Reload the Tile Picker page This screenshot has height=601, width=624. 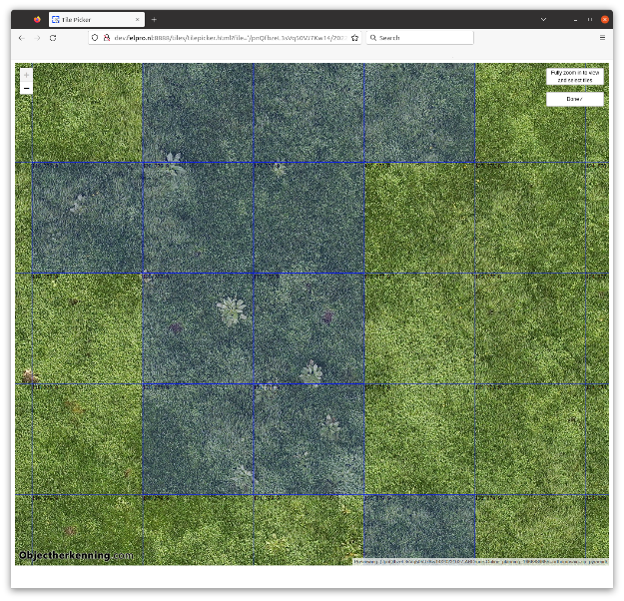click(x=53, y=37)
